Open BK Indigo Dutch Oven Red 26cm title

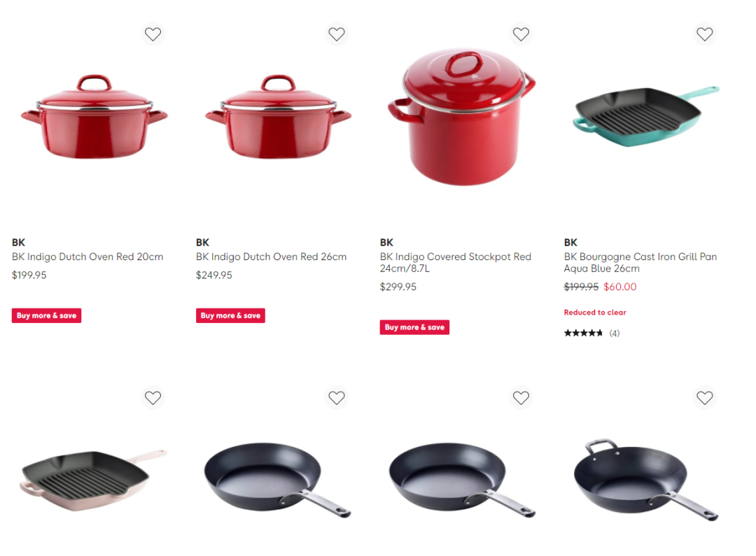[271, 257]
